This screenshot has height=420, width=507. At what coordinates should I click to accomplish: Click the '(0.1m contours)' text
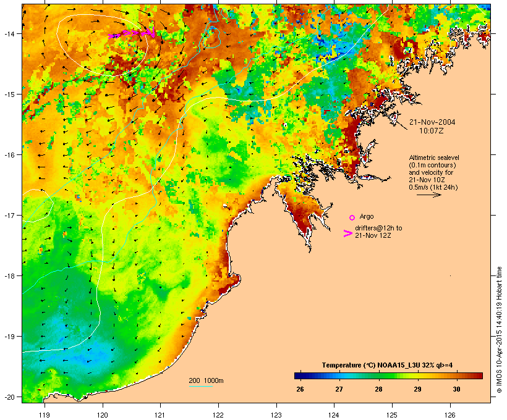[x=432, y=165]
